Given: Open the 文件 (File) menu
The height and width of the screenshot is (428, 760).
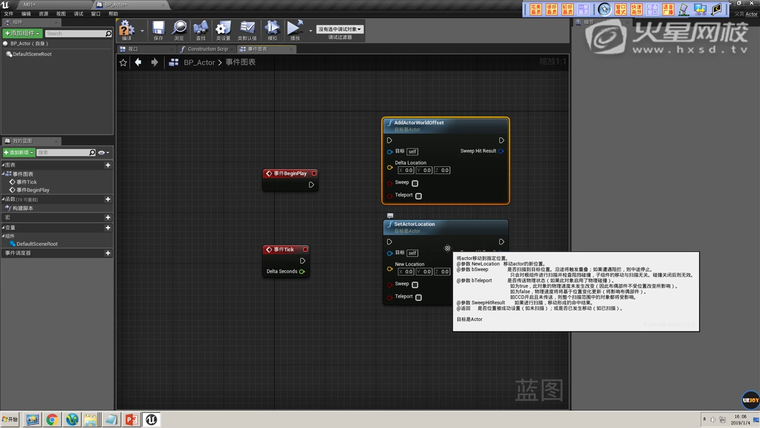Looking at the screenshot, I should tap(11, 14).
